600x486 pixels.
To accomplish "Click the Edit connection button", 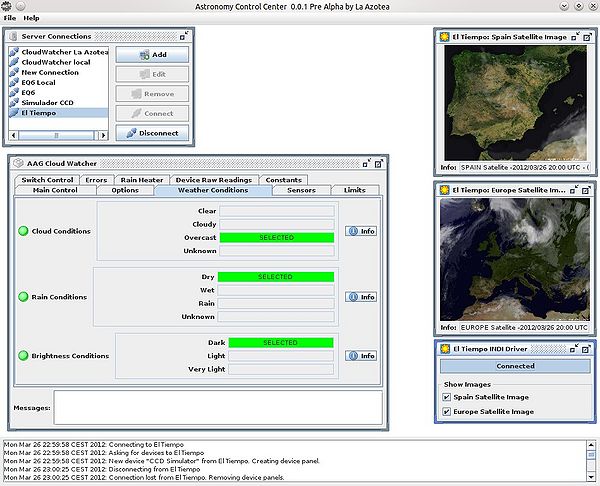I will point(152,74).
